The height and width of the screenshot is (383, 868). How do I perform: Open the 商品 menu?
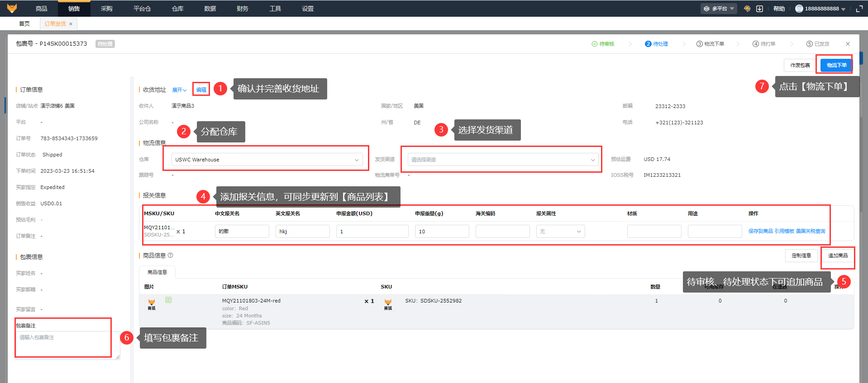(42, 9)
